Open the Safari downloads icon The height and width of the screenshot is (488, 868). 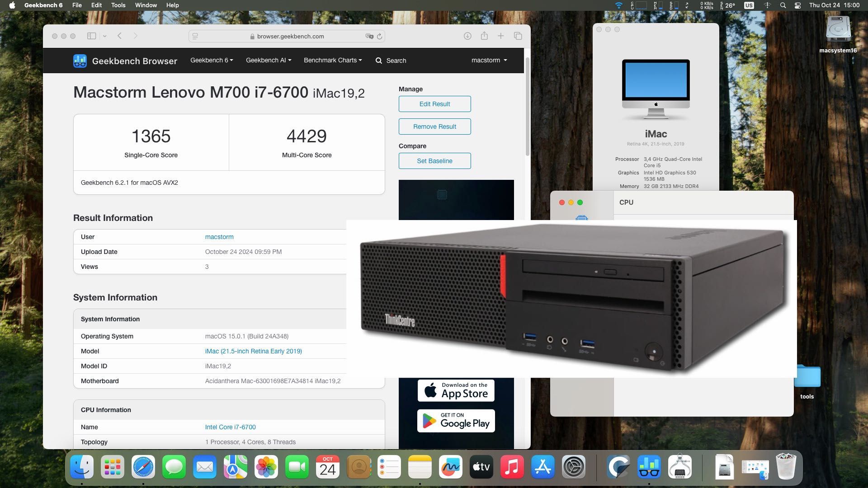click(467, 36)
